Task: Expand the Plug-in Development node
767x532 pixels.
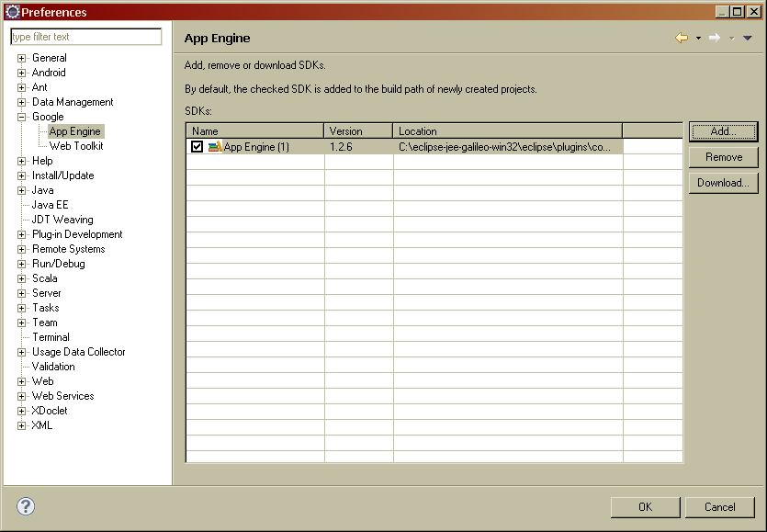Action: pyautogui.click(x=21, y=234)
